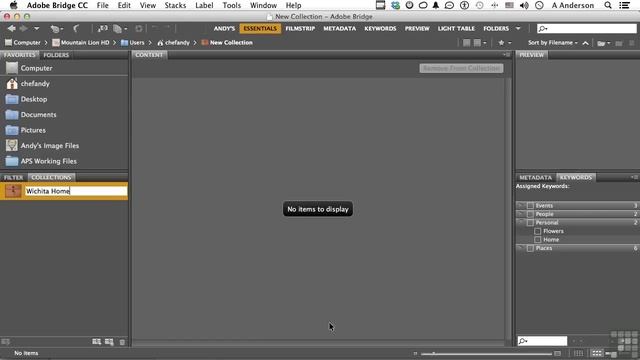Click the open in Camera Raw icon
Screen dimensions: 640x360
[x=139, y=29]
